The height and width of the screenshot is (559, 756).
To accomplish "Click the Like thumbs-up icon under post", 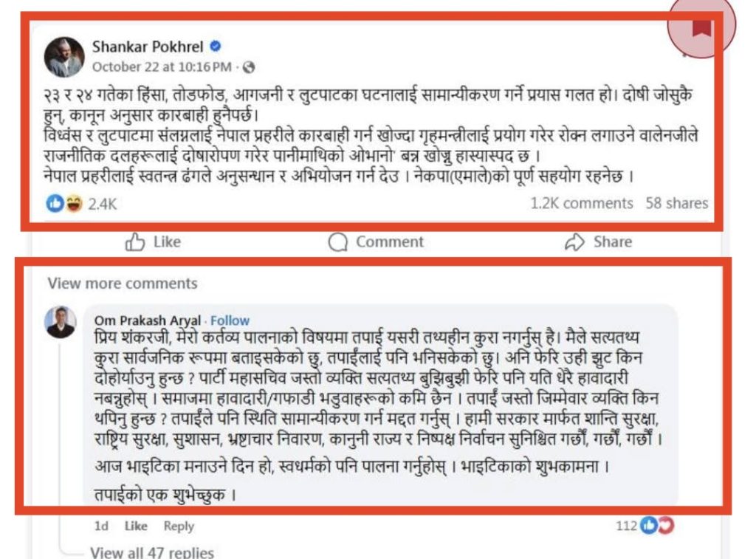I will [x=135, y=241].
